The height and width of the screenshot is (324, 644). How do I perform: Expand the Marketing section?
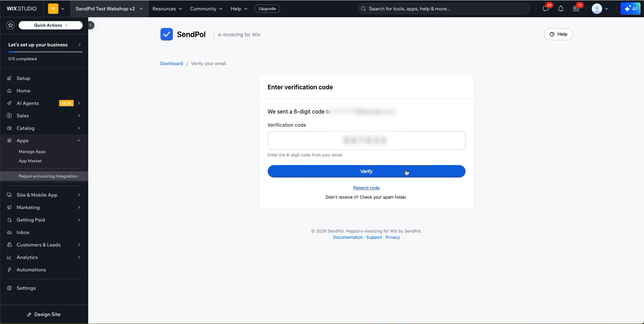point(44,207)
